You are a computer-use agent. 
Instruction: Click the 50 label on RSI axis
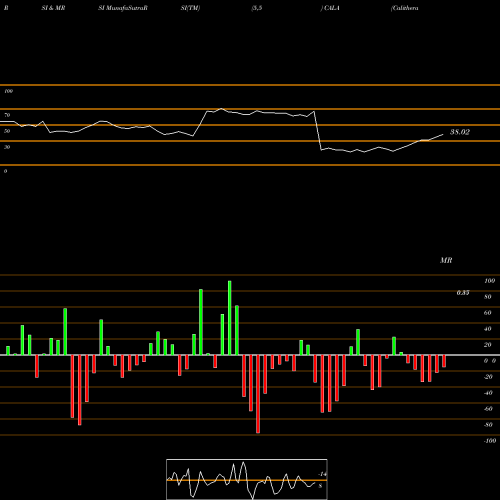(x=7, y=131)
